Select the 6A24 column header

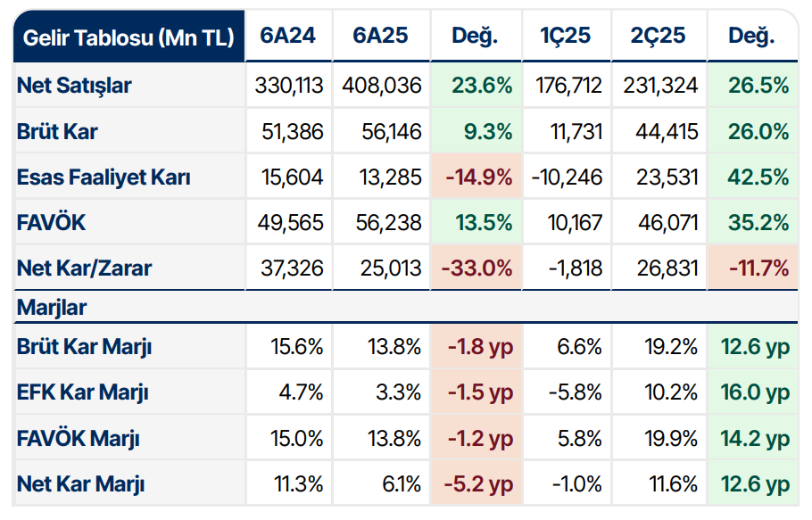tap(287, 37)
